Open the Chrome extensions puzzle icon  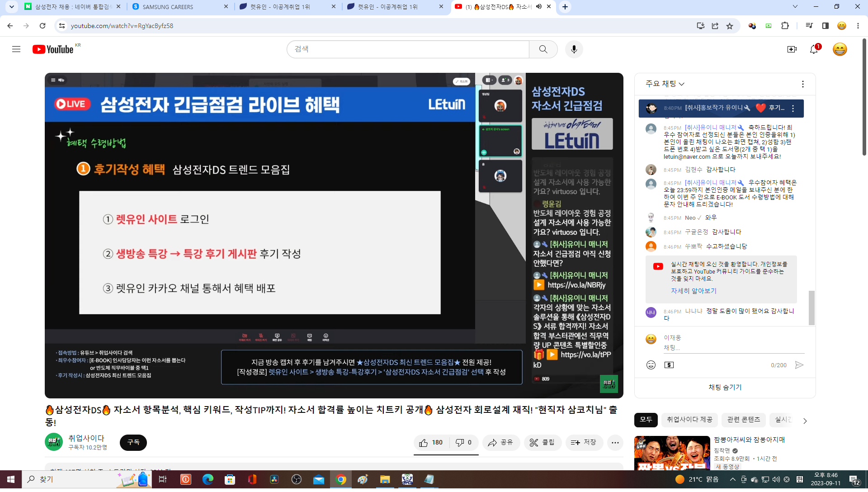point(785,26)
